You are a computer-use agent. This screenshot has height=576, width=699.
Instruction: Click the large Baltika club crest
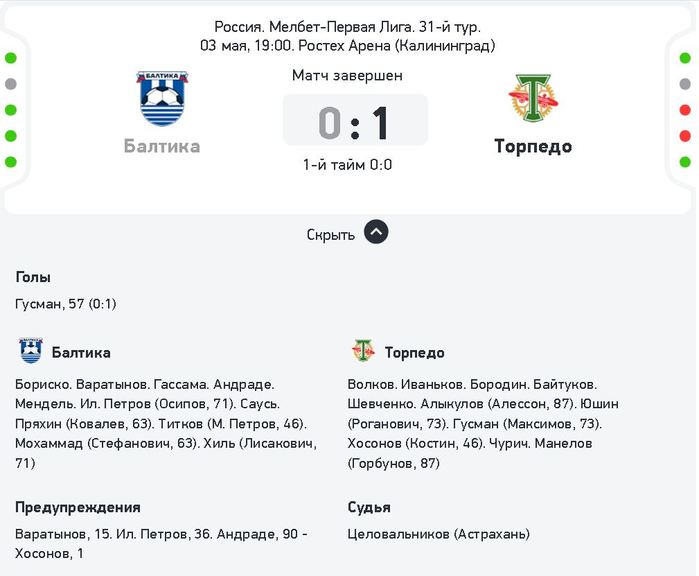tap(162, 98)
